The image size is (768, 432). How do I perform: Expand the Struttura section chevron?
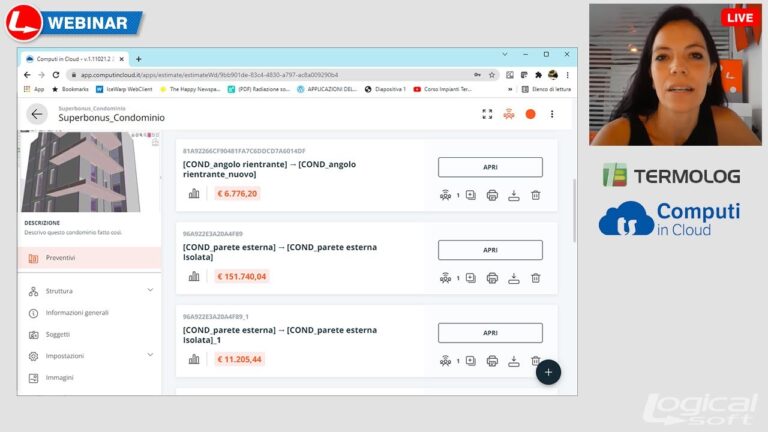click(150, 290)
